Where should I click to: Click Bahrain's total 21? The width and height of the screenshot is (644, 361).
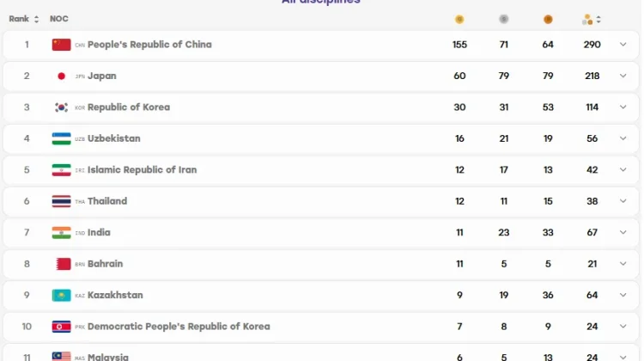pos(592,264)
